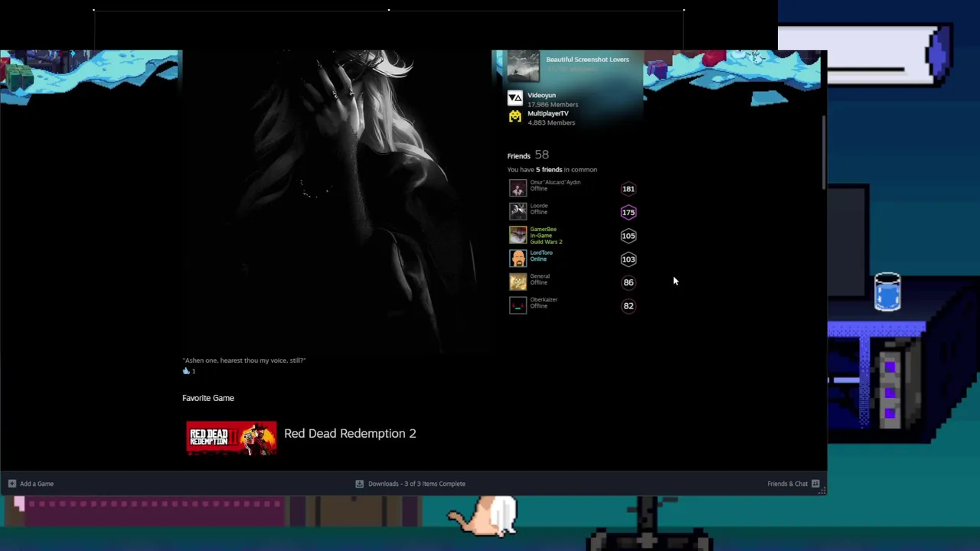
Task: Click LordToro's friend avatar
Action: tap(518, 259)
